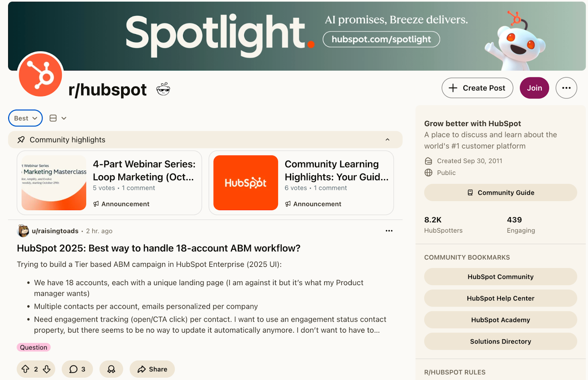Click the r/hubspot community avatar icon
Image resolution: width=588 pixels, height=380 pixels.
pyautogui.click(x=40, y=75)
